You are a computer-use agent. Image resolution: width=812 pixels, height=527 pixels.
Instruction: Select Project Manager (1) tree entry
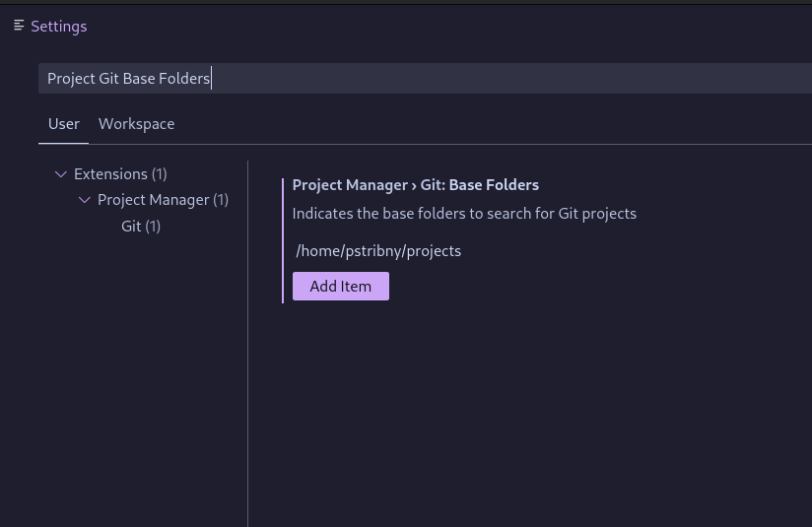[163, 200]
